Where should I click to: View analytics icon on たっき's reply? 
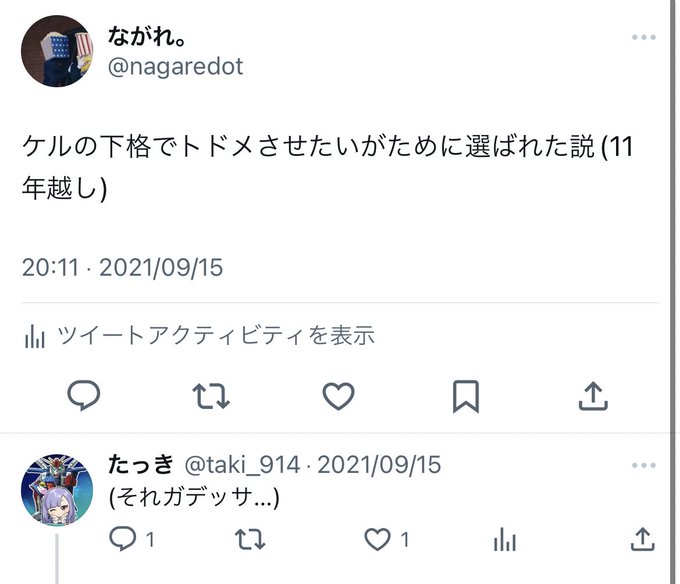tap(505, 539)
